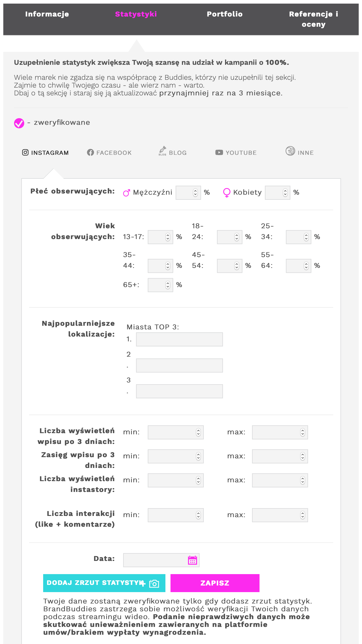The image size is (362, 644).
Task: Open the Portfolio tab
Action: (224, 14)
